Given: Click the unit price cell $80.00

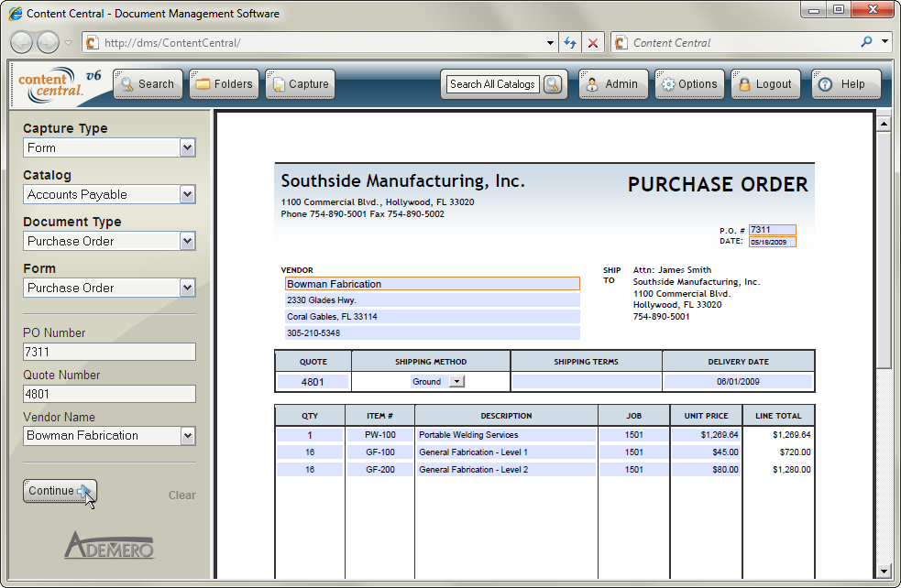Looking at the screenshot, I should (706, 469).
